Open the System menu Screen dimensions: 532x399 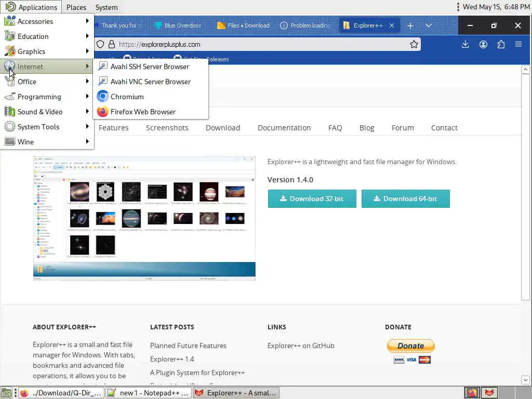click(107, 7)
